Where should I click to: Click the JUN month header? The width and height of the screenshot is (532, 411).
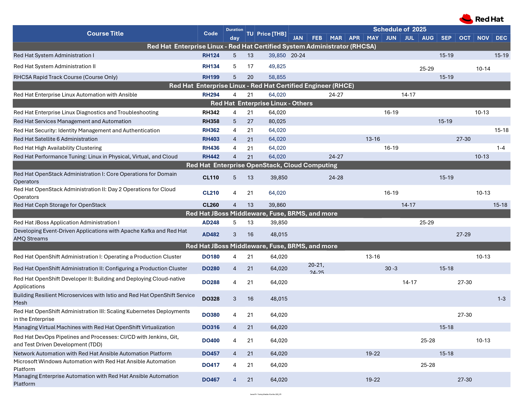coord(391,38)
